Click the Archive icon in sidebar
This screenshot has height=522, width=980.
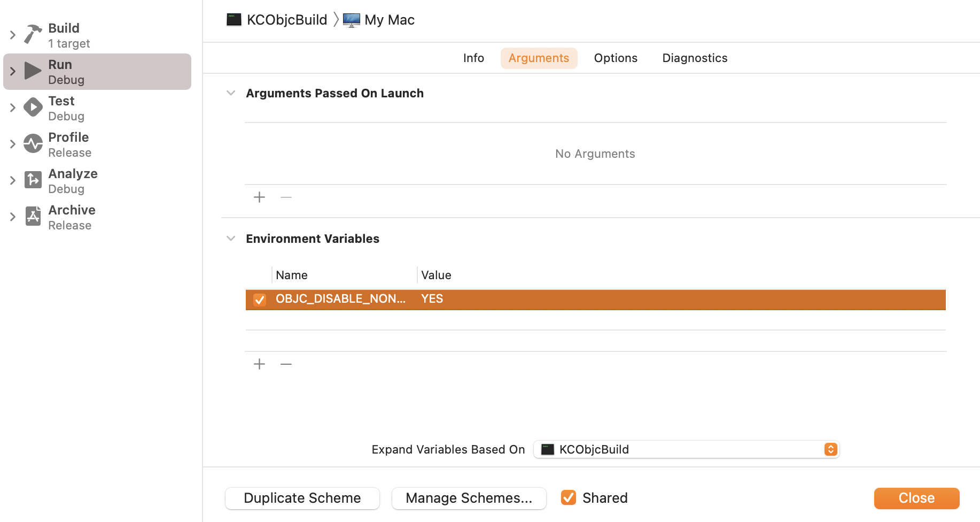pos(33,217)
